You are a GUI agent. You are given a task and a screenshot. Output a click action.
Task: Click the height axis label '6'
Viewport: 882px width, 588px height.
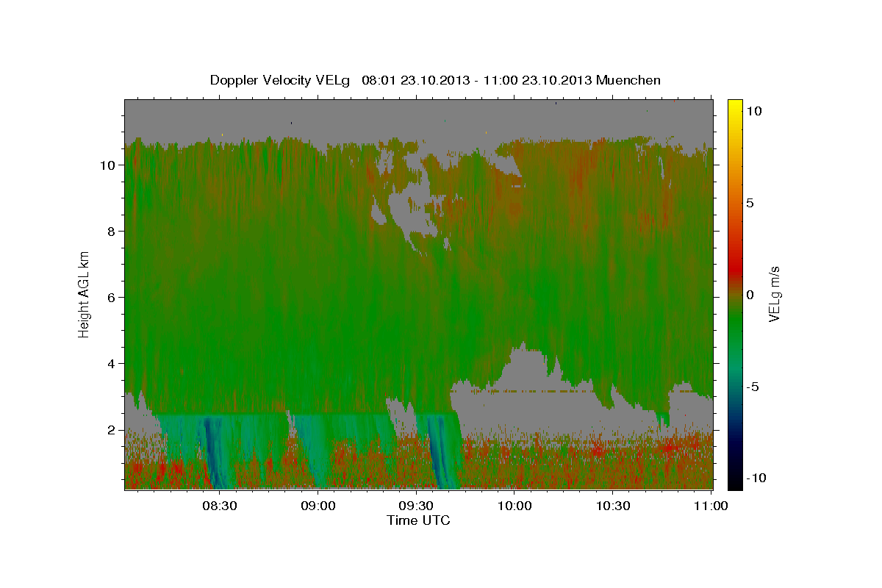pos(111,298)
